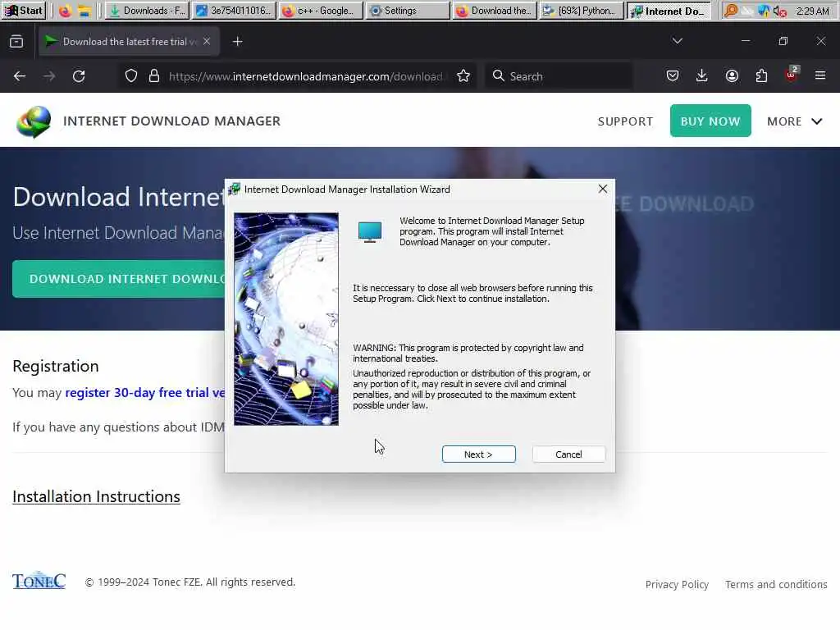Click the security shield tray icon

764,11
